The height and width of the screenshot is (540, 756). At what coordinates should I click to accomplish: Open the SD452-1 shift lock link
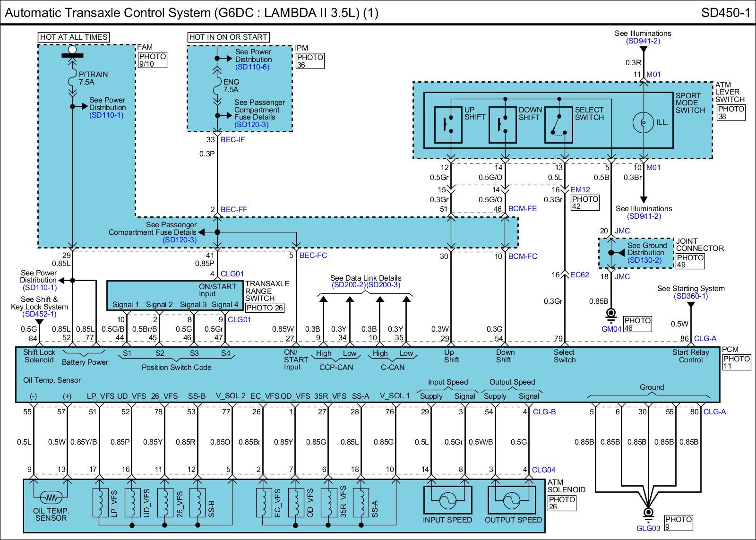[39, 314]
